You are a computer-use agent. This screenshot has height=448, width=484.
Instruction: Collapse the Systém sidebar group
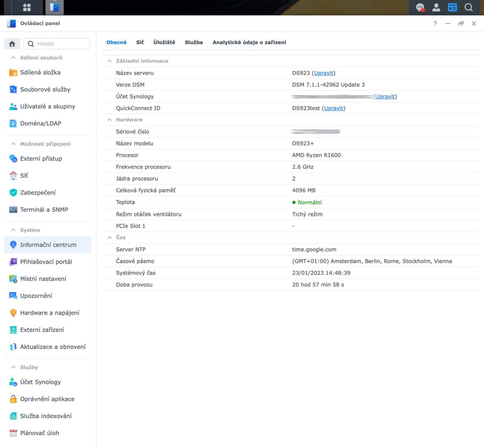[x=13, y=230]
